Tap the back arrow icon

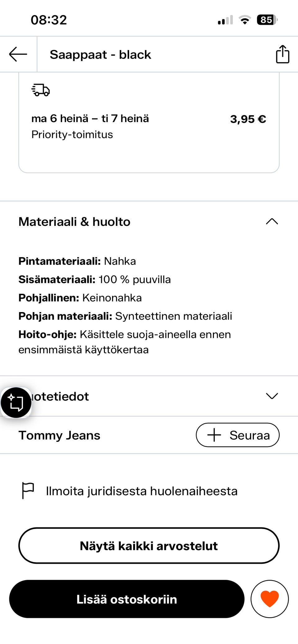pyautogui.click(x=18, y=55)
